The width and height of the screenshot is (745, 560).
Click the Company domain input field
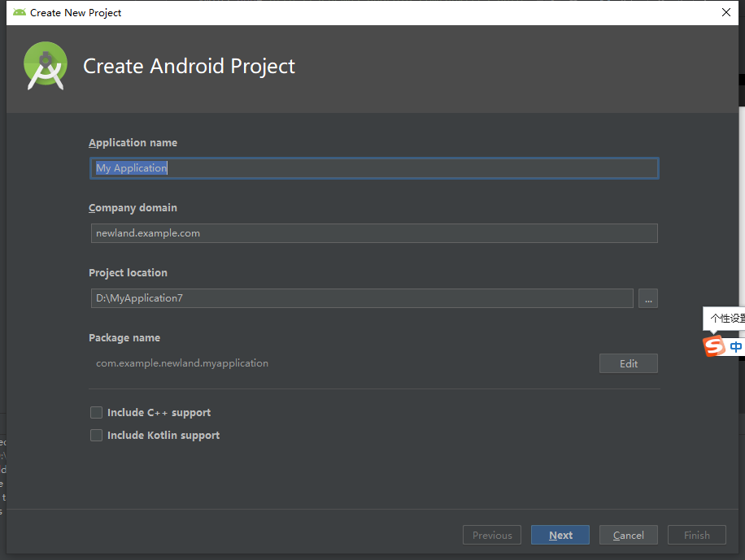point(374,233)
